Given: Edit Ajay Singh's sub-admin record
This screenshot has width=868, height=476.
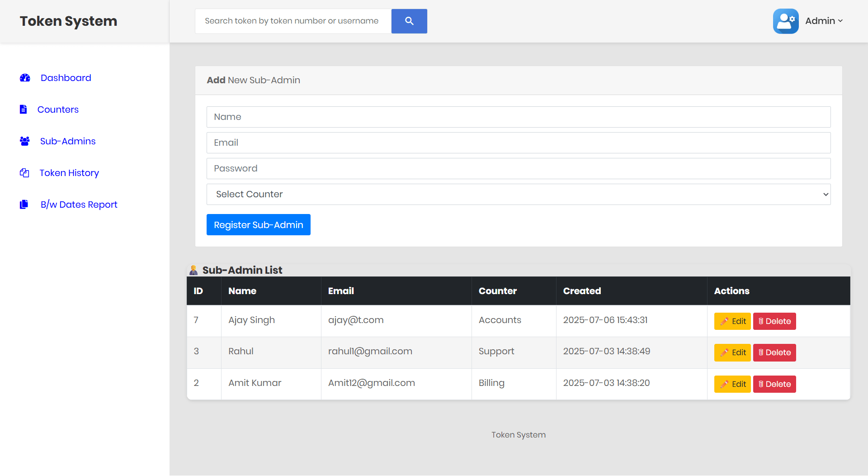Looking at the screenshot, I should pos(732,321).
